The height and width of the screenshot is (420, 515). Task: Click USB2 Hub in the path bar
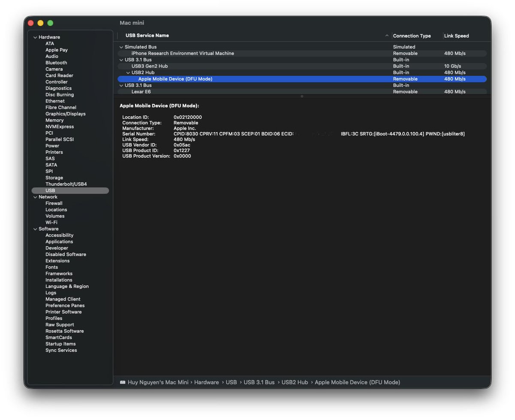tap(295, 382)
